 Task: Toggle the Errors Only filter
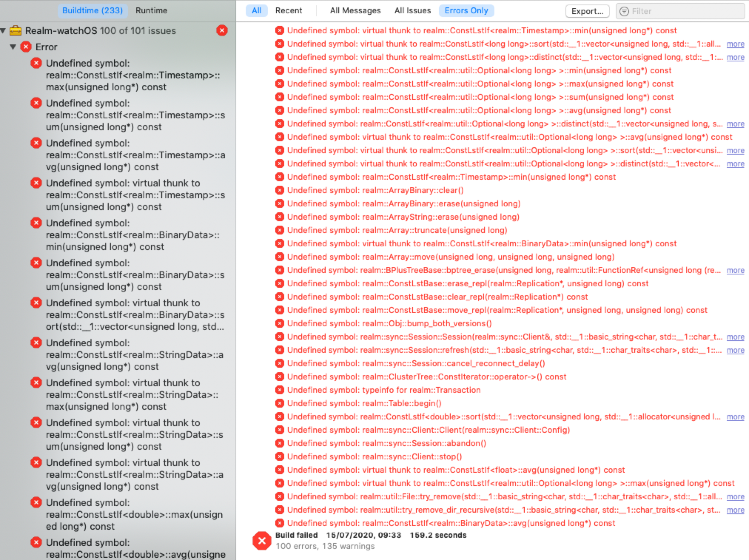(x=466, y=11)
